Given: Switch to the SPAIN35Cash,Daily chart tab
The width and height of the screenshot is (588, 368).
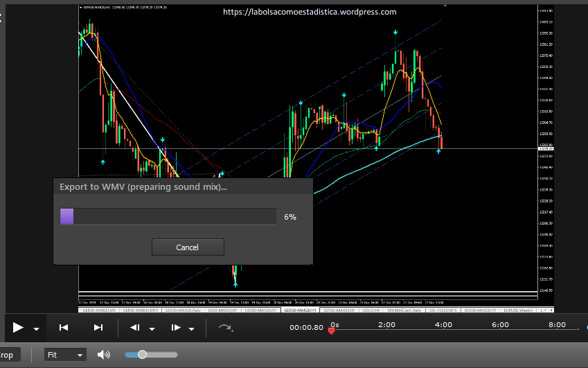Looking at the screenshot, I should 404,310.
